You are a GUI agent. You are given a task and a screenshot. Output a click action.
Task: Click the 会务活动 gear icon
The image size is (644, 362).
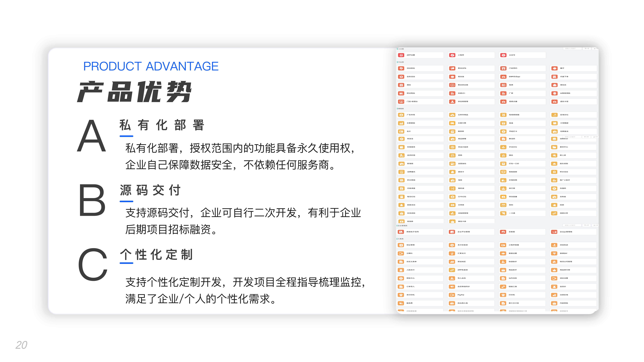point(401,77)
